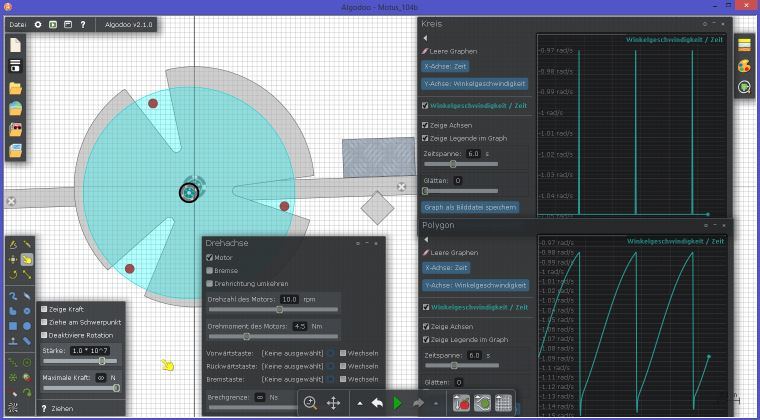Open X-Achse: Zeit selector in Polygon panel
The width and height of the screenshot is (760, 420).
coord(446,267)
